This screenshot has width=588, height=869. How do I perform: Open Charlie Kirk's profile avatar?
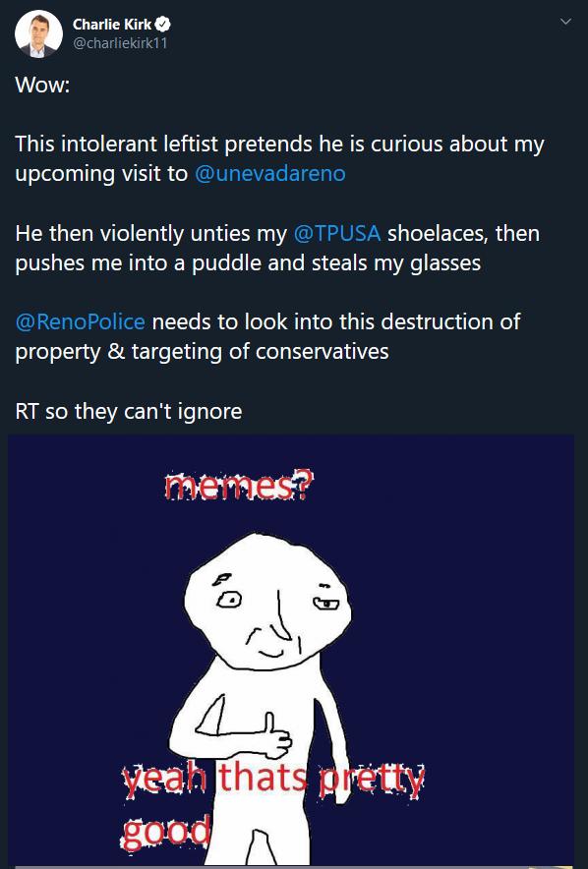pyautogui.click(x=38, y=33)
